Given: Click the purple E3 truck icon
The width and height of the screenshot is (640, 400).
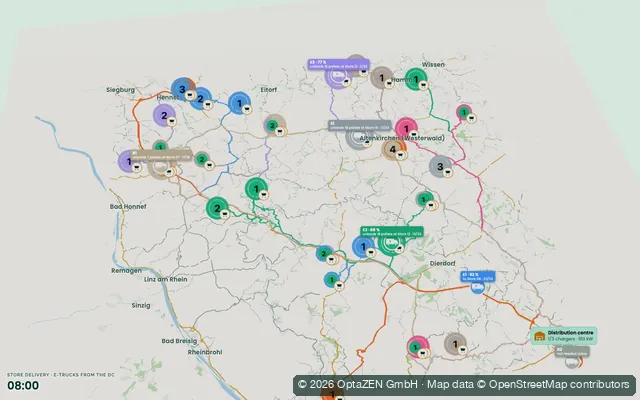Looking at the screenshot, I should 338,76.
